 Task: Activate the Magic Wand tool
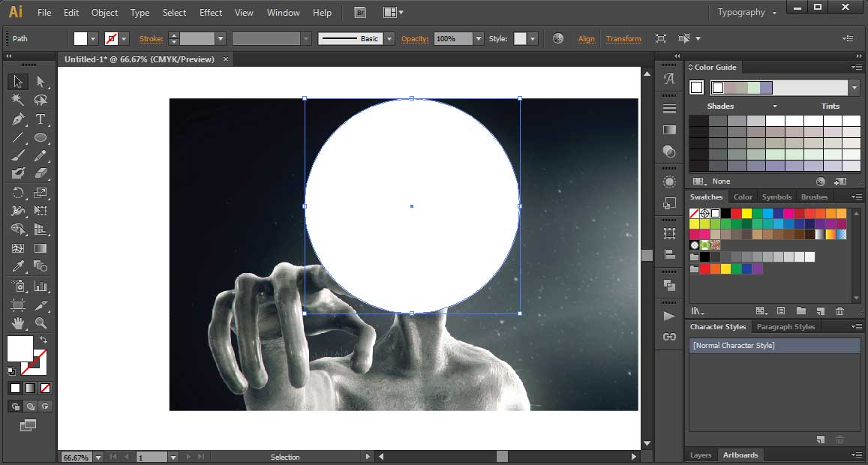pyautogui.click(x=17, y=100)
